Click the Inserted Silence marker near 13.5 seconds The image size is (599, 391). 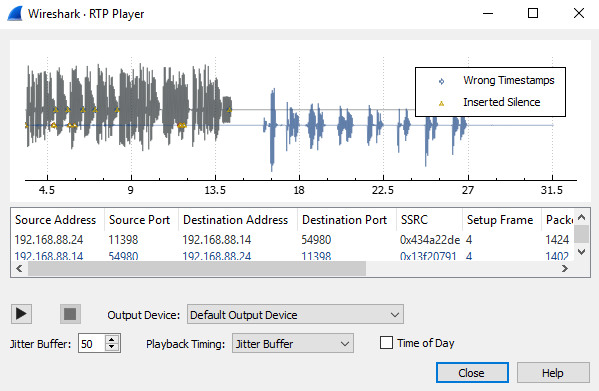pyautogui.click(x=229, y=110)
